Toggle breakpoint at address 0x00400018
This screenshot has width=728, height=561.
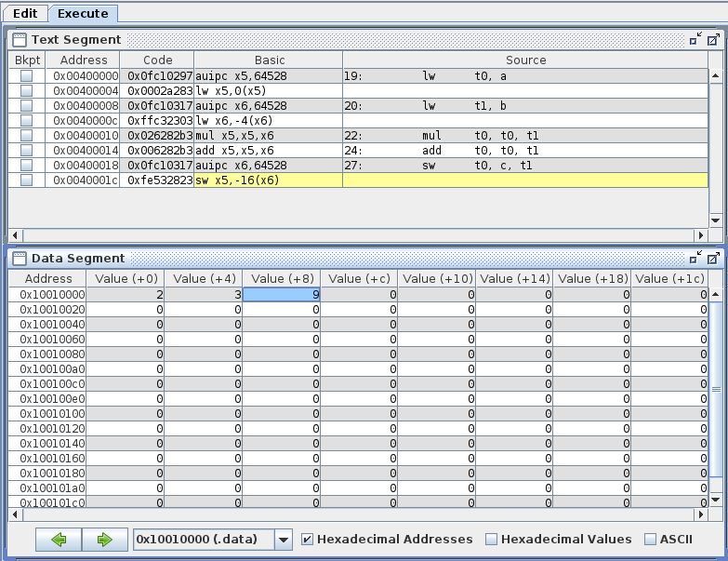[26, 165]
